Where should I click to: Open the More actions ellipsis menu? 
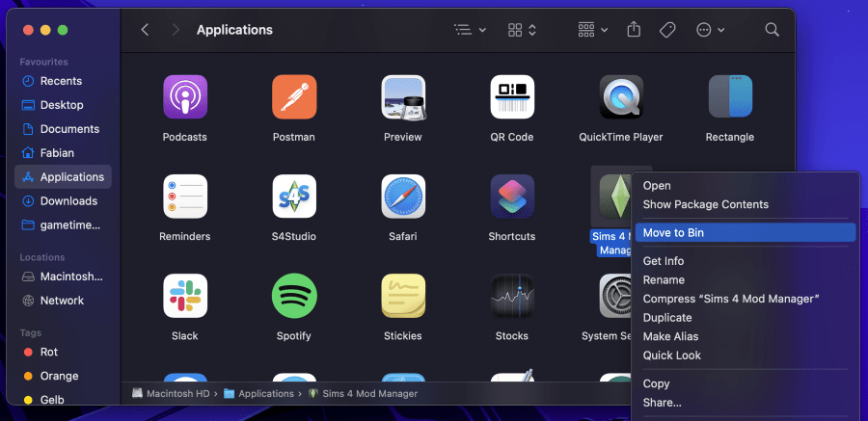(x=710, y=30)
